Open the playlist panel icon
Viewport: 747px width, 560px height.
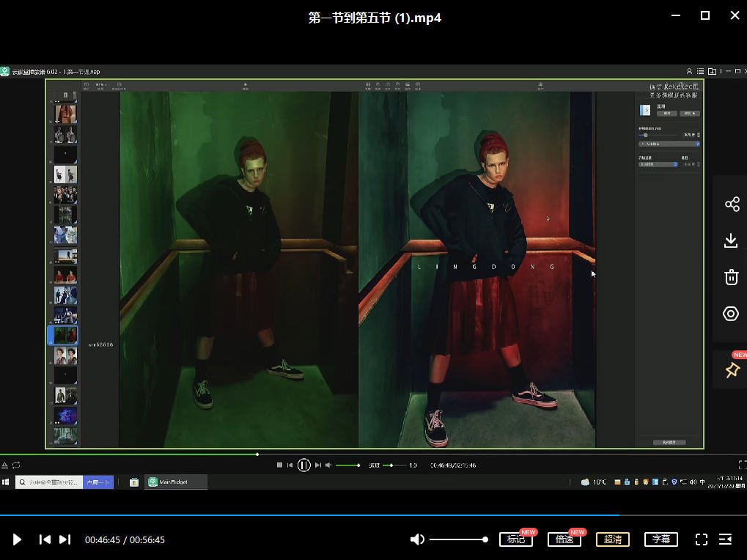coord(725,539)
